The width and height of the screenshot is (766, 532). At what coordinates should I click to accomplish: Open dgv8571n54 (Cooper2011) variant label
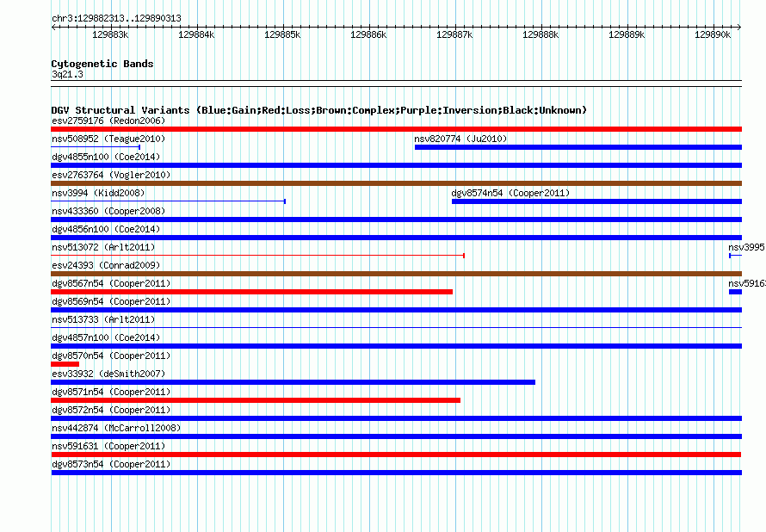point(111,392)
